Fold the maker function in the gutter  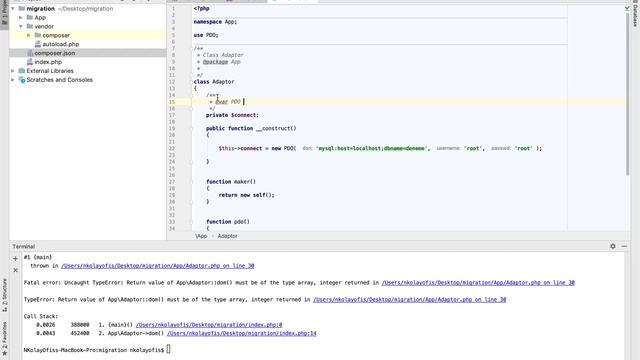point(191,182)
